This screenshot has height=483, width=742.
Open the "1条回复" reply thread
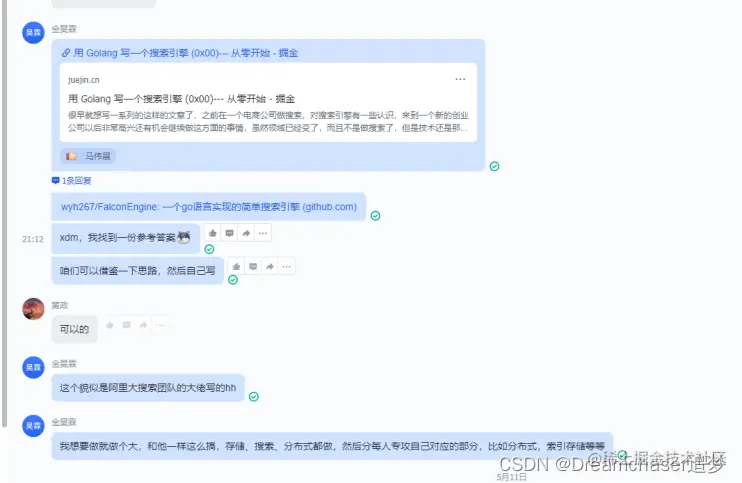click(x=71, y=181)
